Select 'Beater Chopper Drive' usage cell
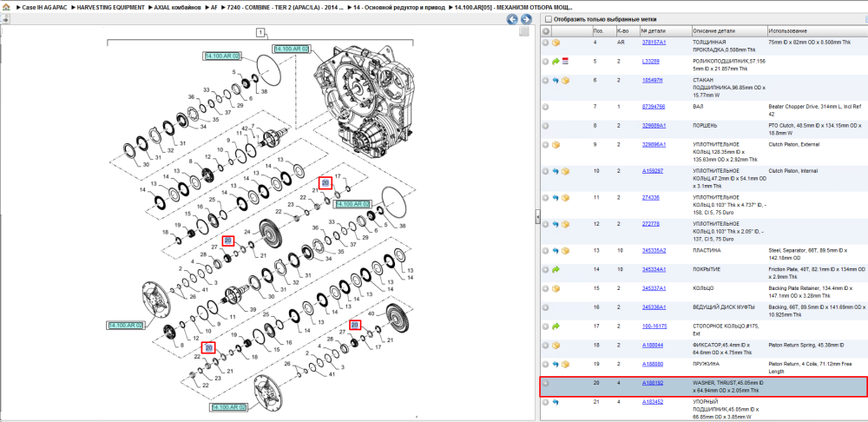The image size is (868, 422). [x=816, y=110]
